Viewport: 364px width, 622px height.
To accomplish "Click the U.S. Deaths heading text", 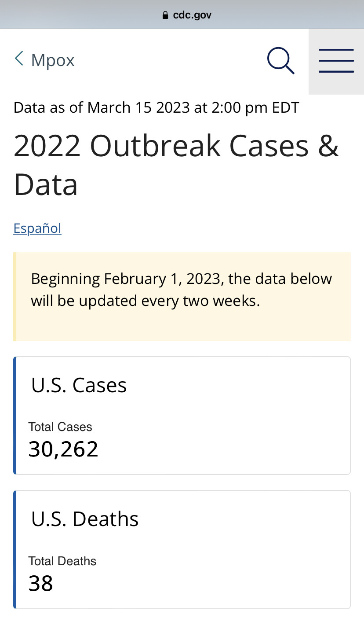I will (x=85, y=519).
